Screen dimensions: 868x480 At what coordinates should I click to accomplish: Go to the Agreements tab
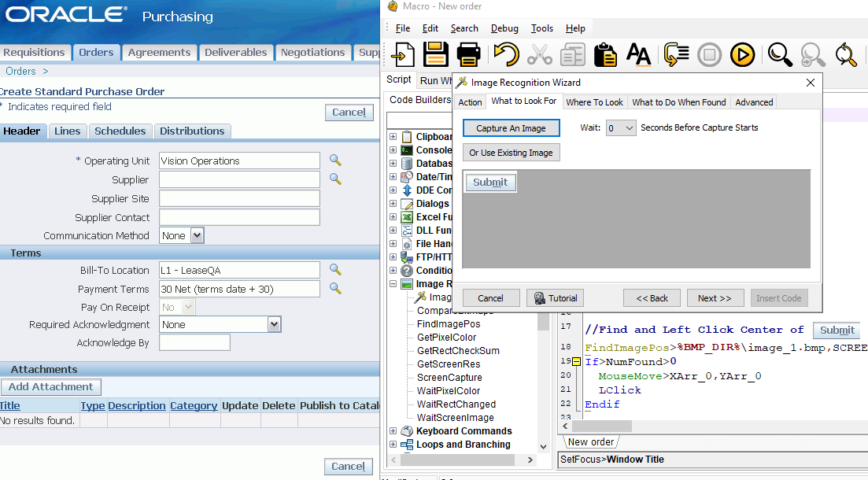160,53
